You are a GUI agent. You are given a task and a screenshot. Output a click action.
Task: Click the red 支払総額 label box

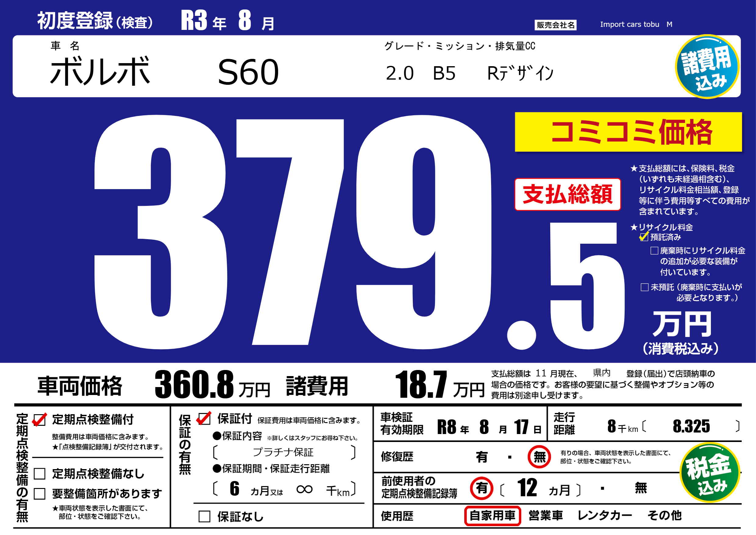coord(567,194)
